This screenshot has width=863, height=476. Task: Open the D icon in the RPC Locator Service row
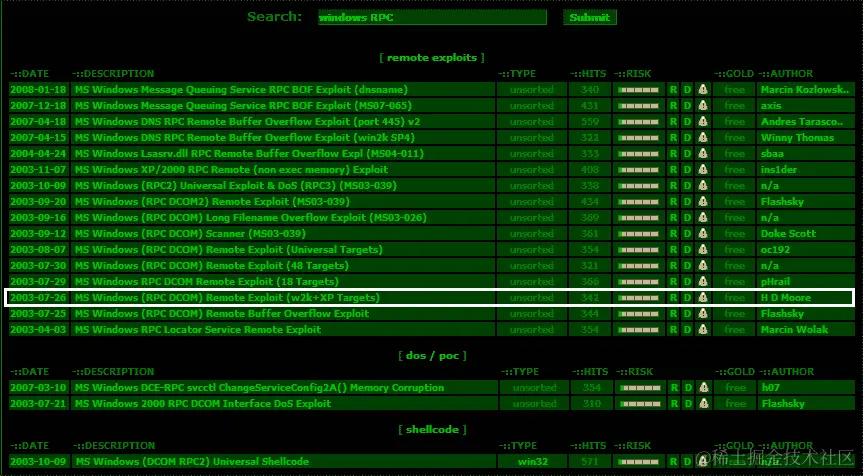[687, 330]
